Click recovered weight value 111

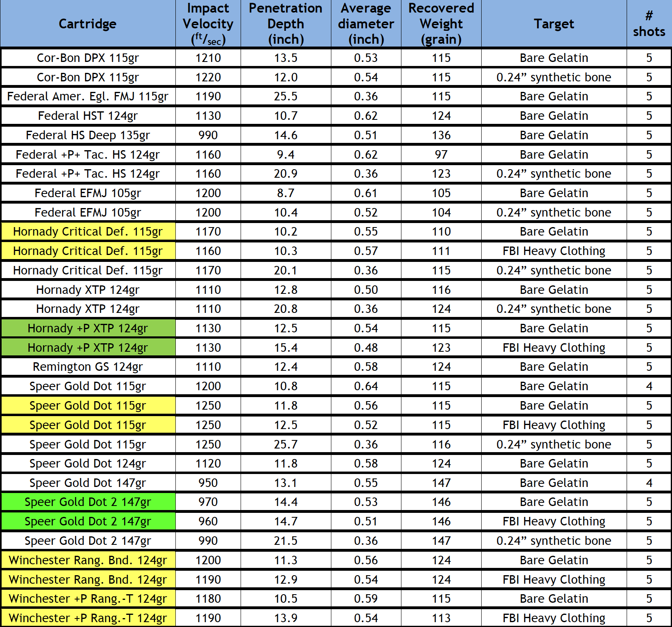pos(441,251)
